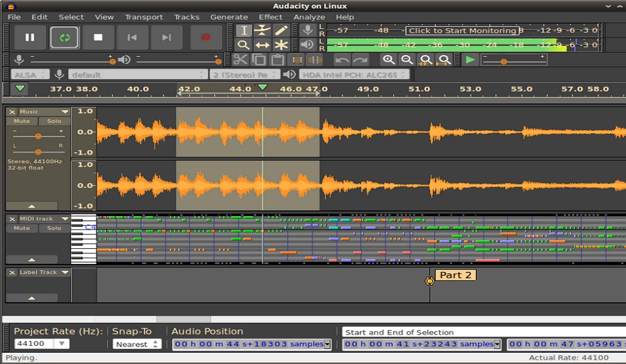Zoom out on the timeline
The height and width of the screenshot is (364, 626).
click(407, 60)
